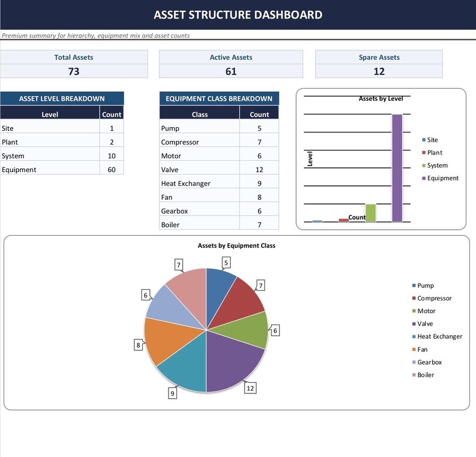The width and height of the screenshot is (476, 457).
Task: Click the Assets by Equipment Class title
Action: point(236,245)
